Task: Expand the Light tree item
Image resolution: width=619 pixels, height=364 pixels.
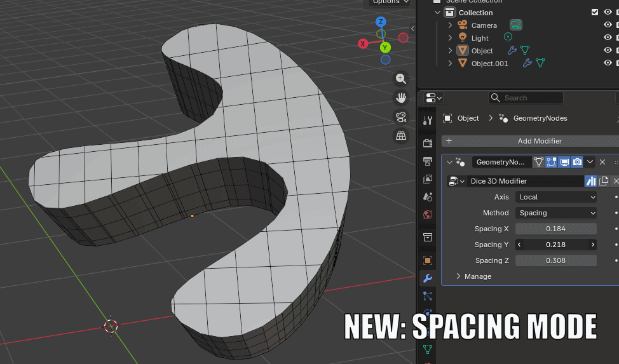Action: [x=450, y=37]
